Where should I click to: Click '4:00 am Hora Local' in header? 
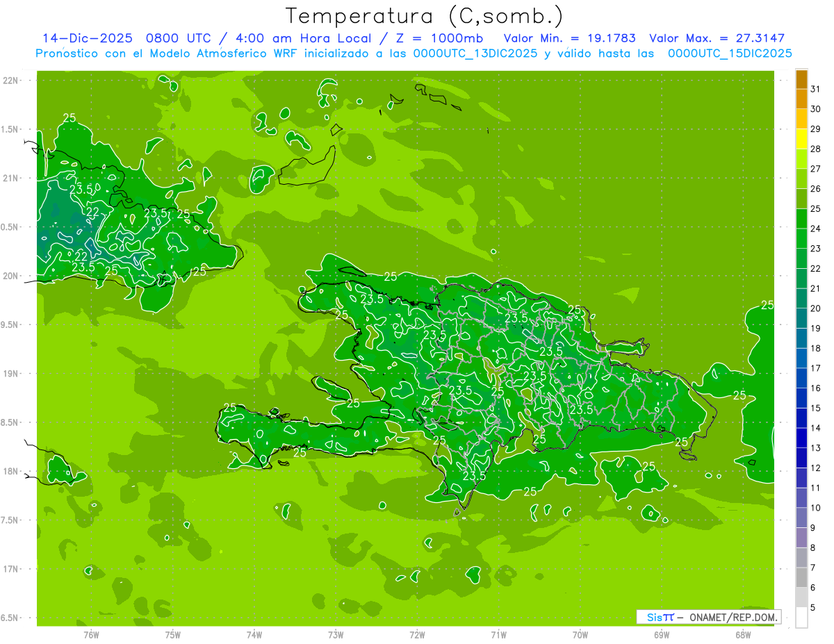click(x=301, y=38)
